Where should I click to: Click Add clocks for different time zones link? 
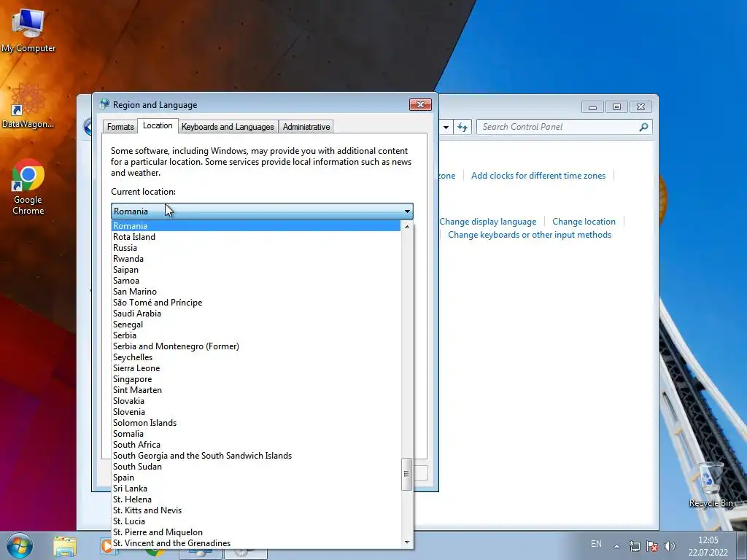tap(538, 176)
